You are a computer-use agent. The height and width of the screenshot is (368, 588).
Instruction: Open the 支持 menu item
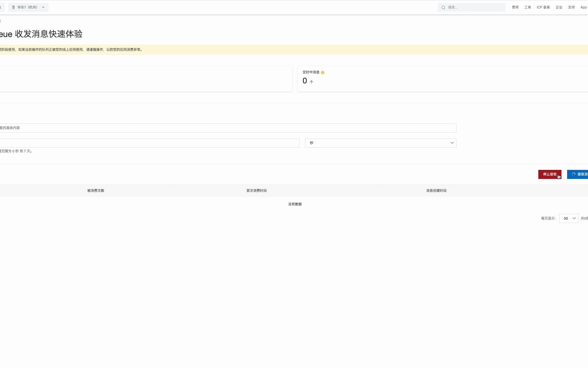click(x=571, y=7)
